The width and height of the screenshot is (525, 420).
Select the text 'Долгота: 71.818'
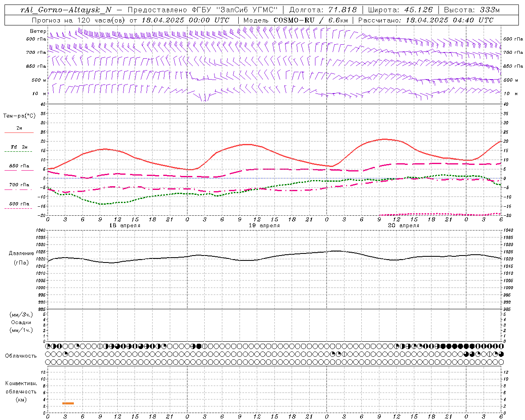coord(323,10)
